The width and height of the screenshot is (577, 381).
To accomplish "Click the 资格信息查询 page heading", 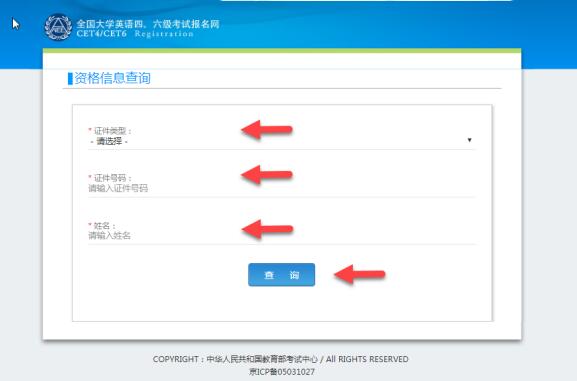I will click(x=113, y=78).
